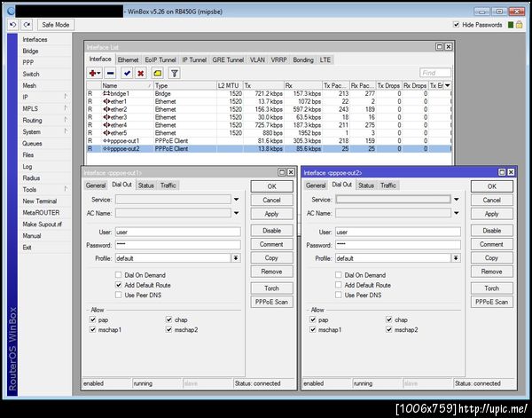Open Bridge in the sidebar
Viewport: 532px width, 418px height.
(x=30, y=51)
